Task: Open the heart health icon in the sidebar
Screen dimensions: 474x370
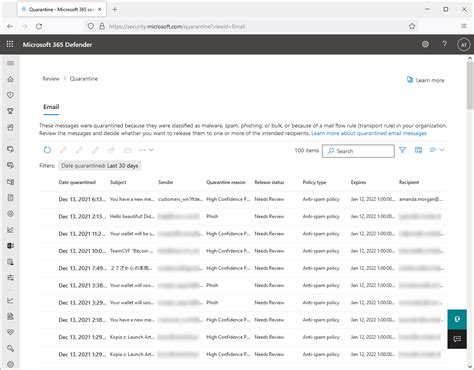Action: [x=11, y=332]
